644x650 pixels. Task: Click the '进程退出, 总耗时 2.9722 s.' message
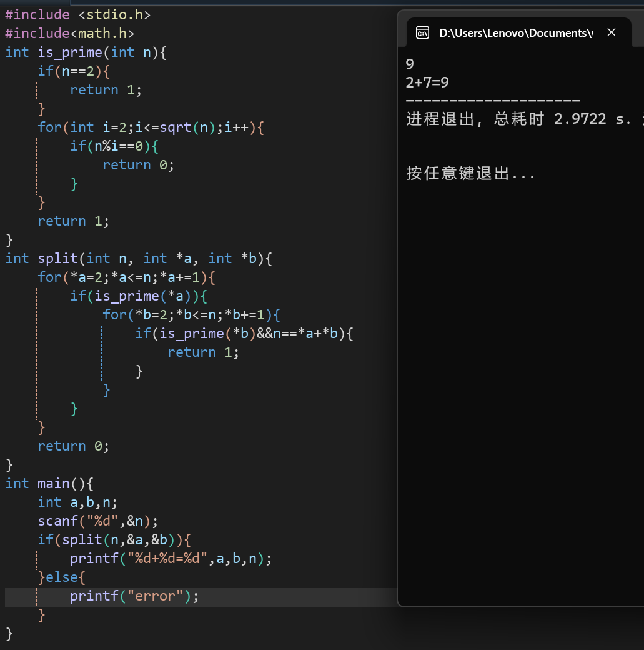point(518,119)
